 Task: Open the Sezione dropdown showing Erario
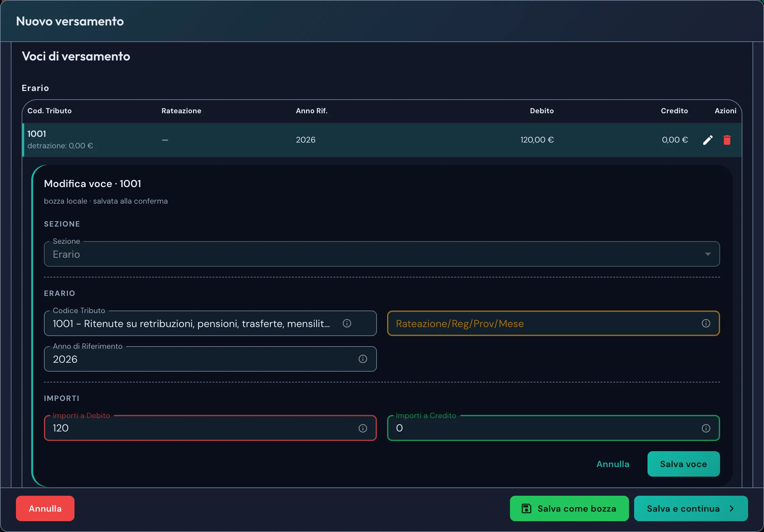coord(382,254)
